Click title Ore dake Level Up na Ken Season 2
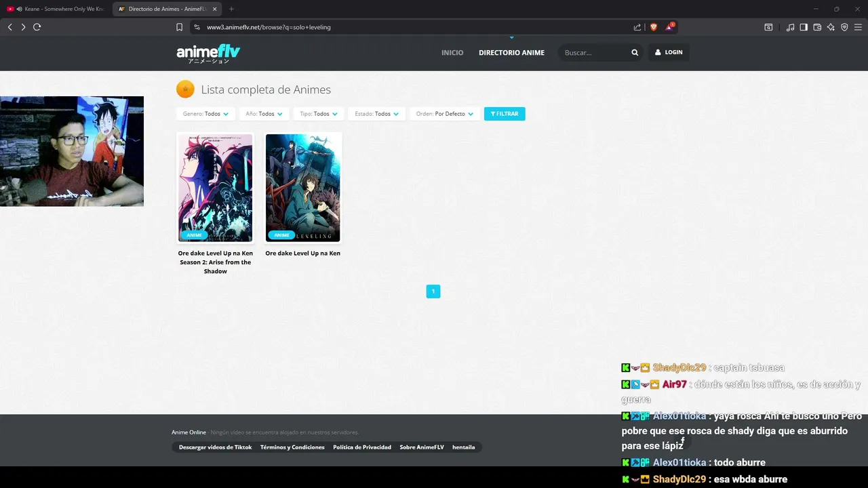The width and height of the screenshot is (868, 488). point(216,262)
